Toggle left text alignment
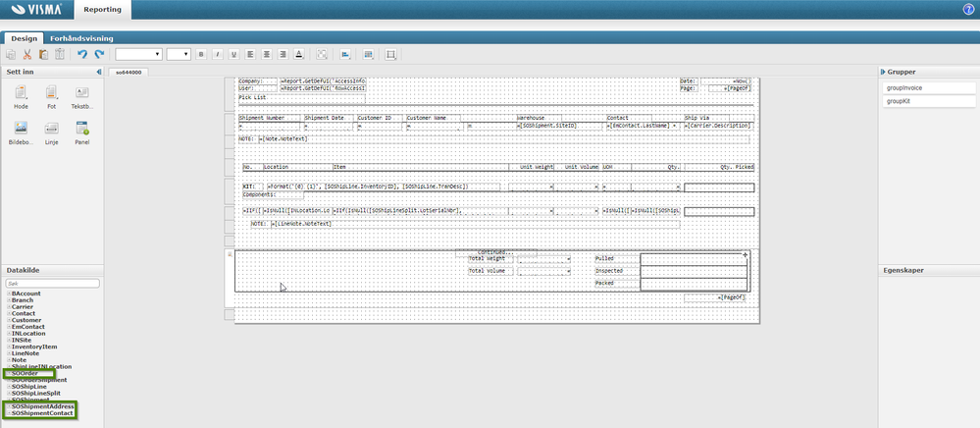This screenshot has width=980, height=428. (x=250, y=54)
